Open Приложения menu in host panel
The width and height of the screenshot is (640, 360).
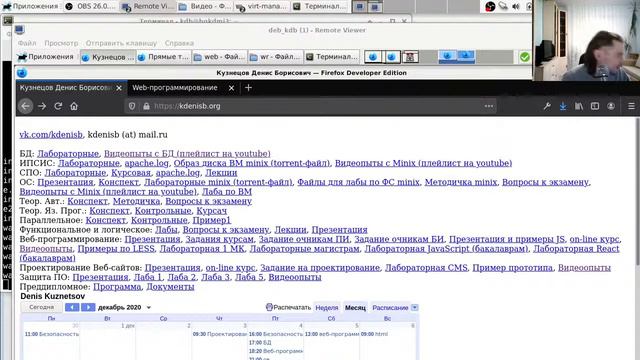(x=30, y=7)
